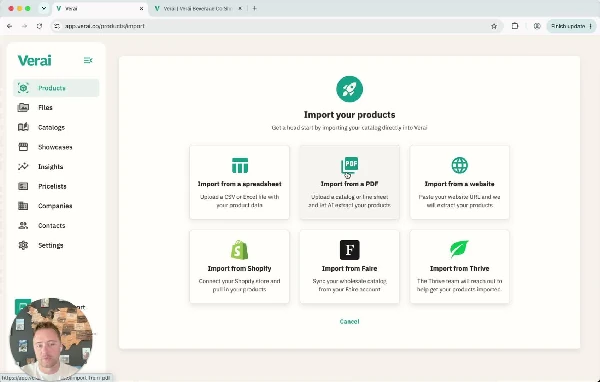Click the Finish update button
This screenshot has width=600, height=382.
(x=571, y=26)
